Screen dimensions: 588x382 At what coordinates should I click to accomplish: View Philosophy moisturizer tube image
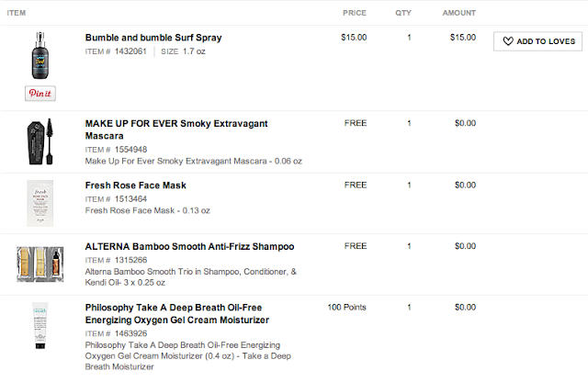point(40,325)
